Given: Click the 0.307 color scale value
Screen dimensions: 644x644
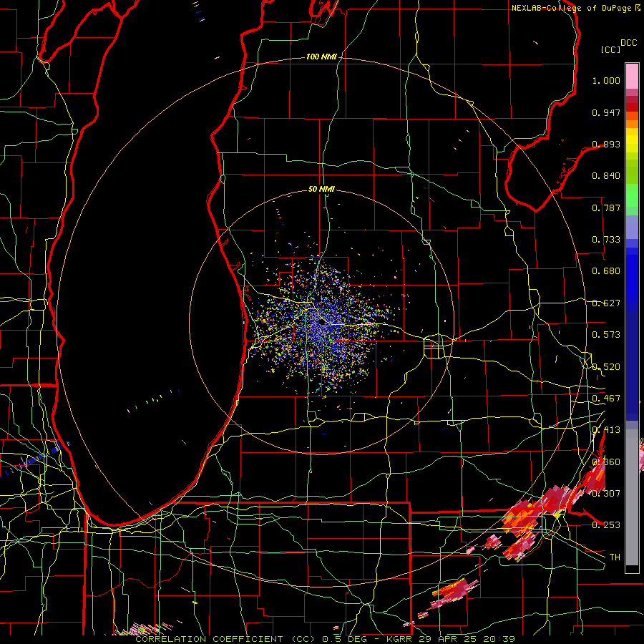Looking at the screenshot, I should click(x=606, y=494).
